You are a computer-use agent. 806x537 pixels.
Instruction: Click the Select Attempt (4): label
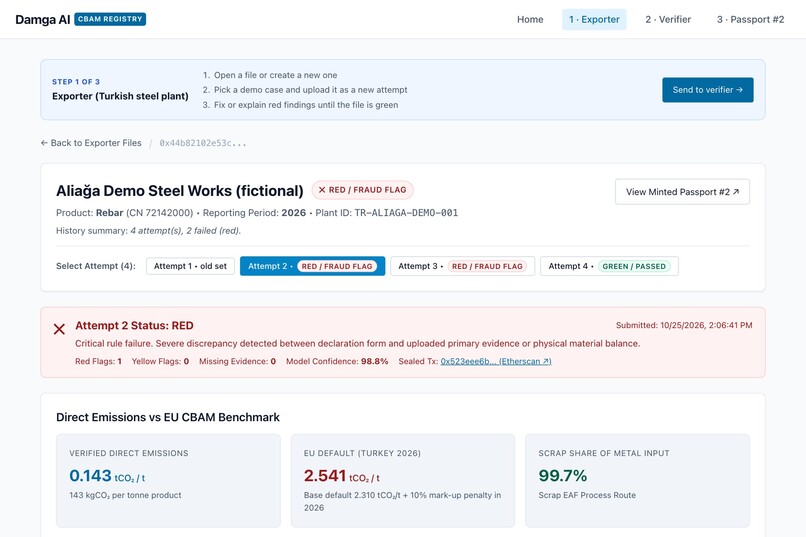(x=96, y=266)
